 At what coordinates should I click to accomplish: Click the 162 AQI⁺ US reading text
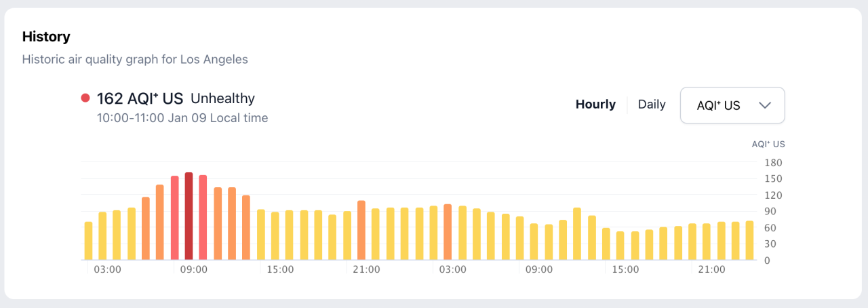pos(140,98)
